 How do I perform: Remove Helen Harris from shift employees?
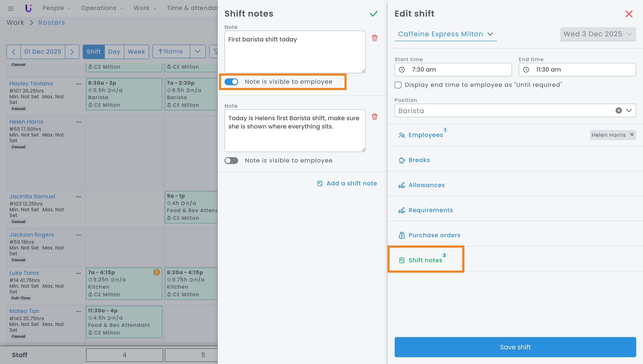(632, 134)
